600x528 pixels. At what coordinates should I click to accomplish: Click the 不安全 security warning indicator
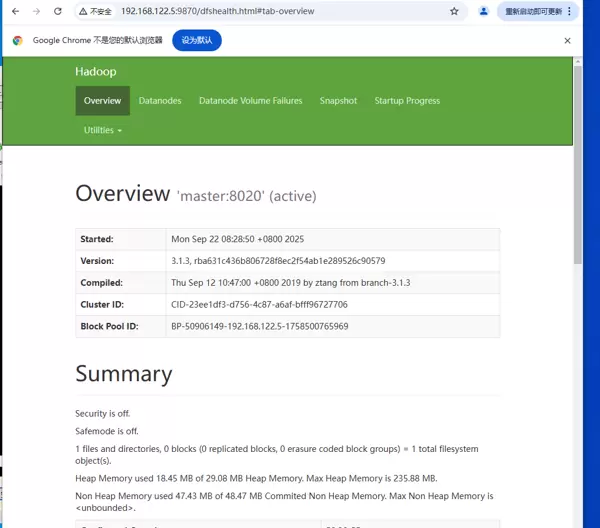(x=95, y=11)
